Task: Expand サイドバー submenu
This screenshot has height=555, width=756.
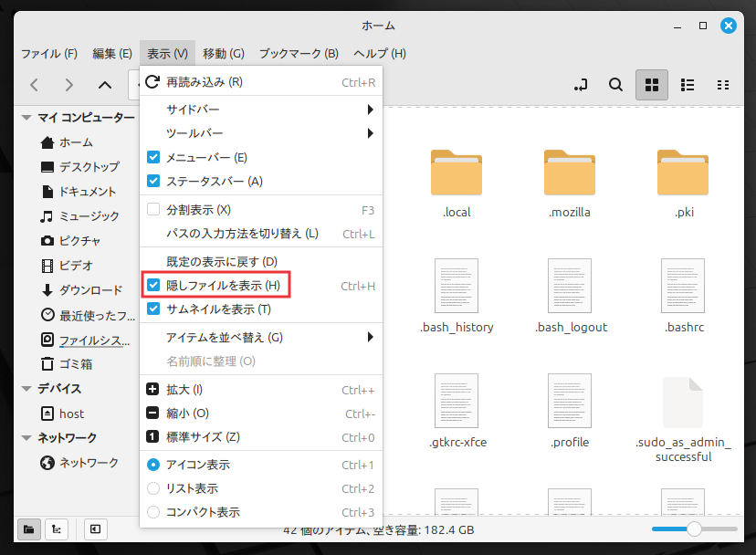Action: pyautogui.click(x=260, y=110)
